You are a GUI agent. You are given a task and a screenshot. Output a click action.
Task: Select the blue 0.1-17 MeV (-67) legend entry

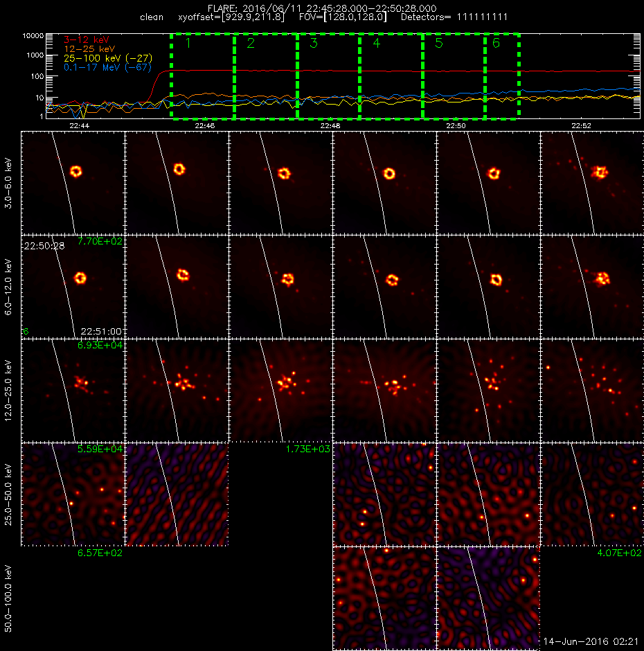point(107,67)
